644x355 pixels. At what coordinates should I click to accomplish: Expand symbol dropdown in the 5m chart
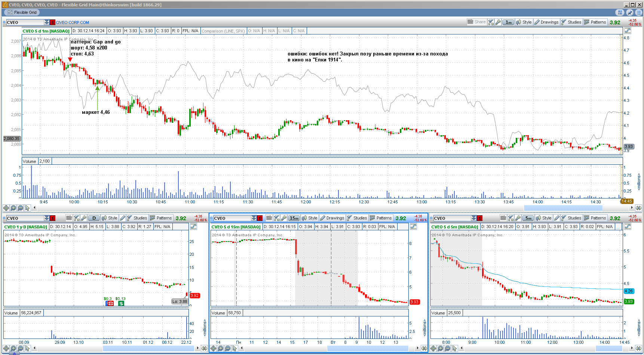(474, 218)
